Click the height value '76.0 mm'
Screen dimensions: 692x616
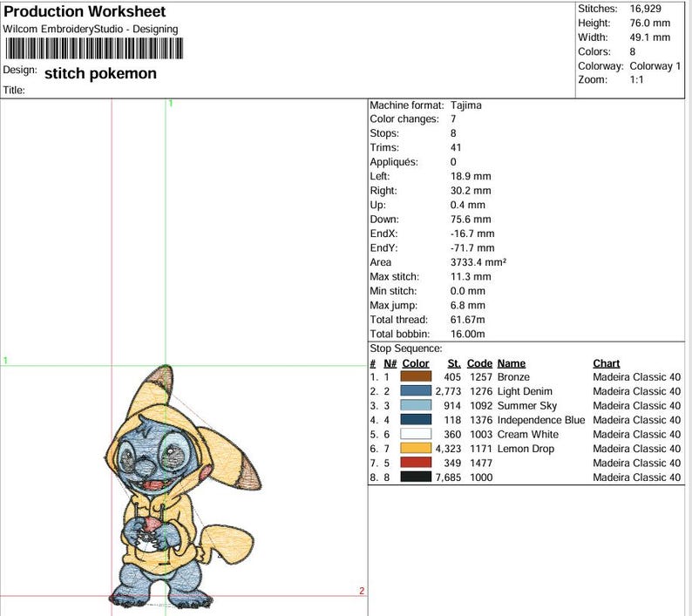[x=650, y=23]
